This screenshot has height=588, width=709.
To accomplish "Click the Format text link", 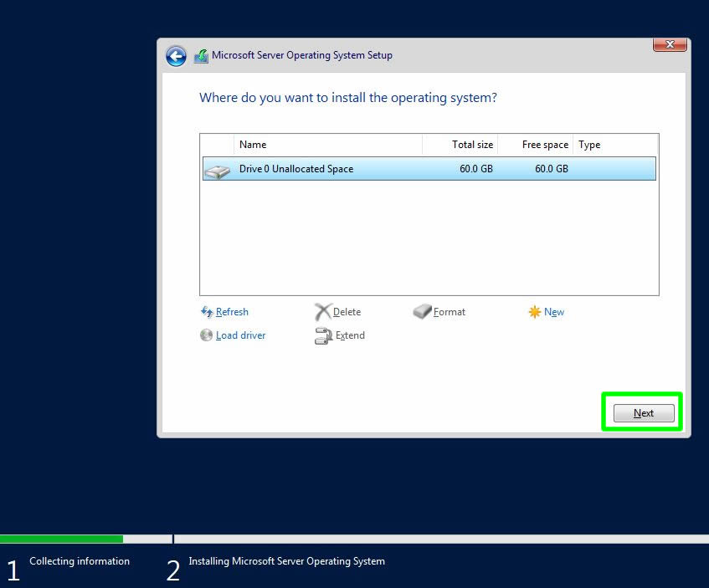I will click(x=450, y=312).
